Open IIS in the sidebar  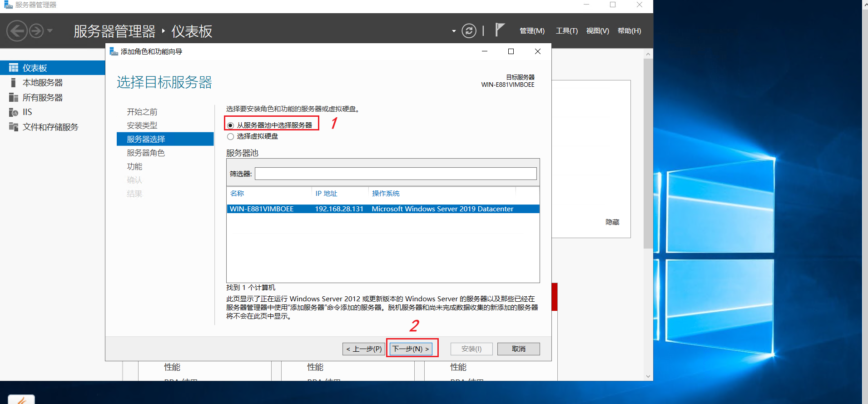(x=27, y=112)
